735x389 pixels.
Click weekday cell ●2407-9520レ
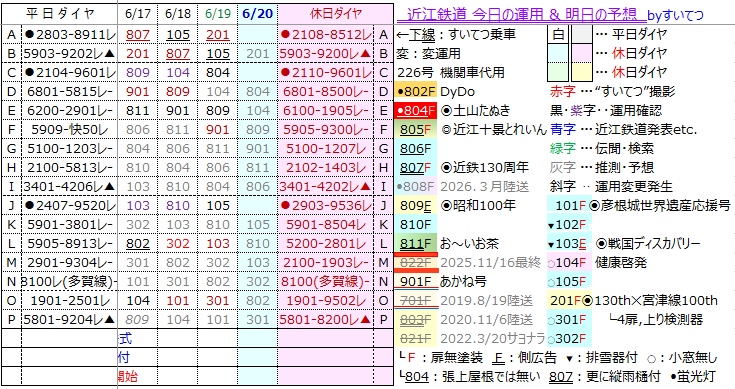(x=69, y=205)
